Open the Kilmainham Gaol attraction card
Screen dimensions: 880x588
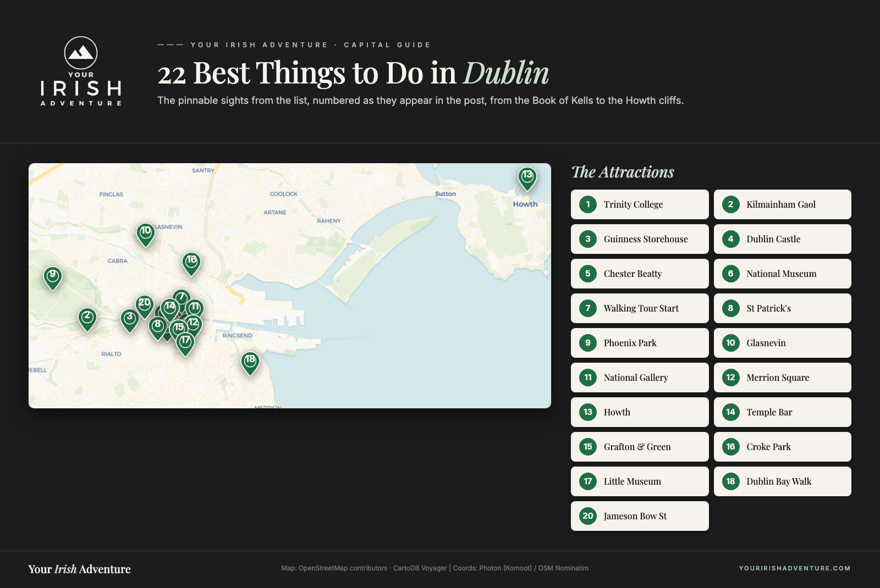pyautogui.click(x=783, y=204)
